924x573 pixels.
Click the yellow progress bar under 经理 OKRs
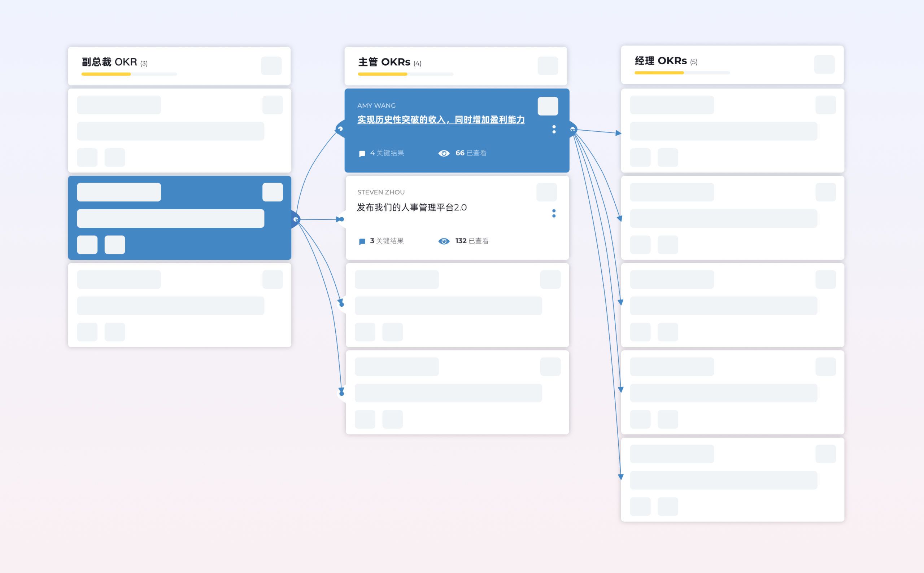point(659,73)
